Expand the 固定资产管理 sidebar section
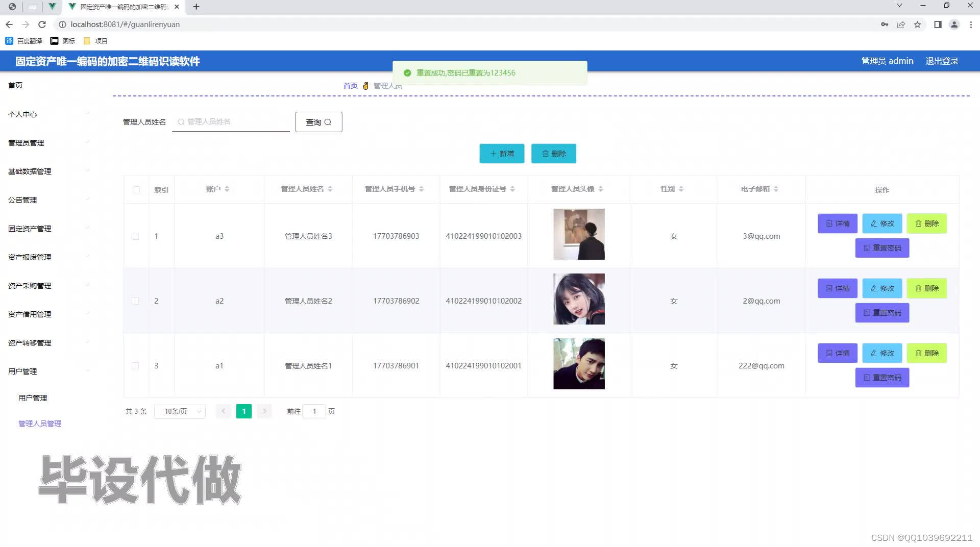980x547 pixels. [29, 229]
